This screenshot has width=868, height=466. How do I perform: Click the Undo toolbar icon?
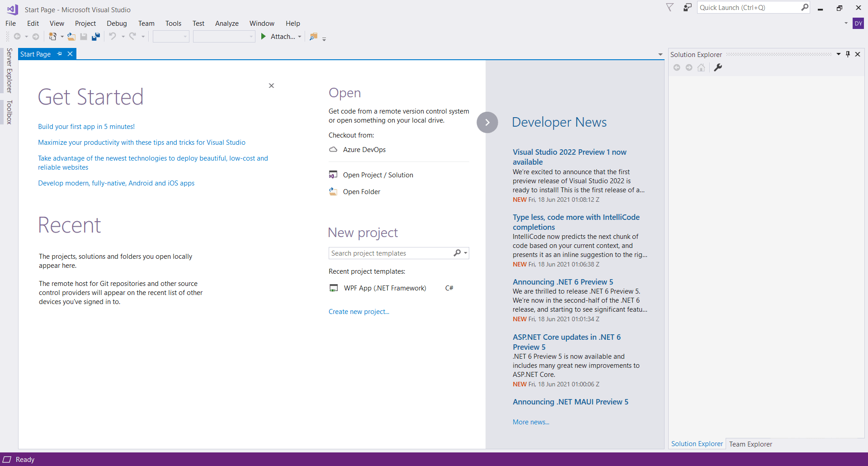[x=113, y=36]
